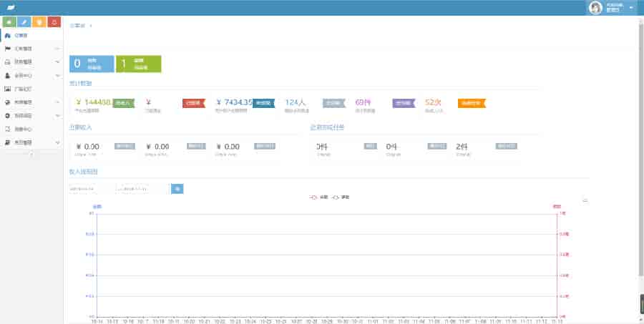Viewport: 644px width, 324px height.
Task: Click the user avatar in the header
Action: (595, 8)
